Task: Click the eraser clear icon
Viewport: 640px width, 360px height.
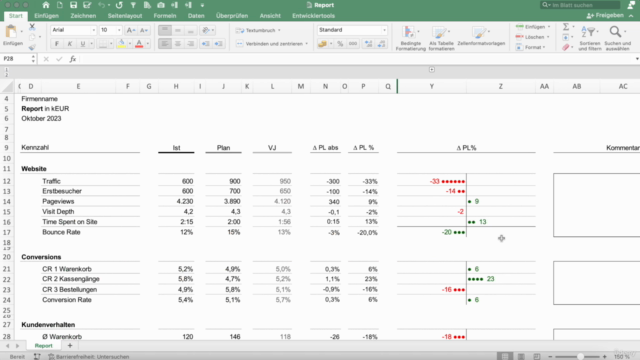Action: point(566,47)
